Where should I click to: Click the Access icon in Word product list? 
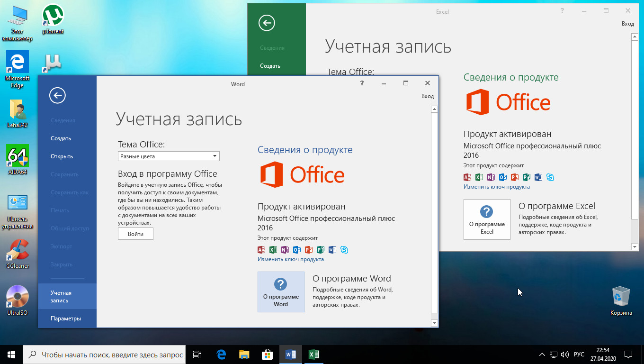261,250
